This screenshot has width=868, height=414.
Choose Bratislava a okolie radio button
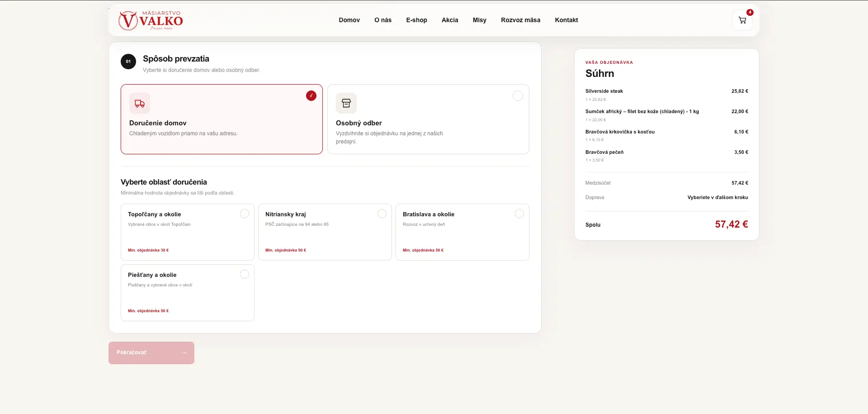[x=519, y=214]
